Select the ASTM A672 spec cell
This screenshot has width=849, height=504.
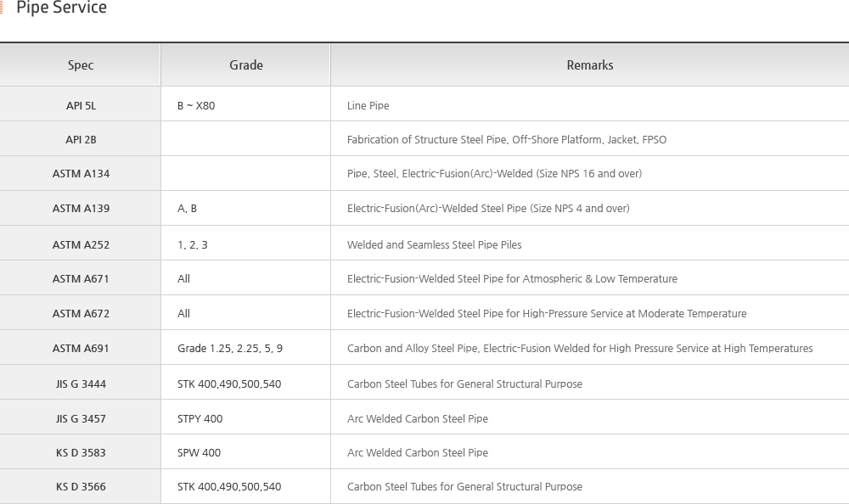click(x=81, y=314)
